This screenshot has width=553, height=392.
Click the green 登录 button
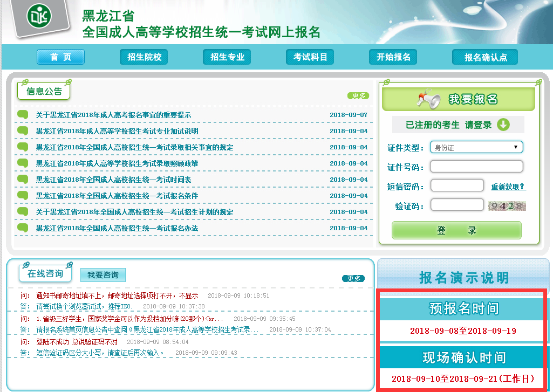456,230
